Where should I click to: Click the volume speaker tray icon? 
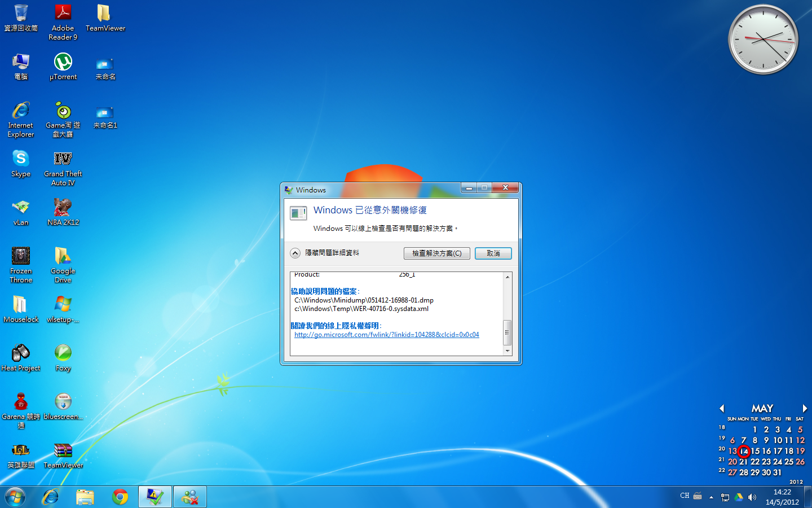click(752, 497)
